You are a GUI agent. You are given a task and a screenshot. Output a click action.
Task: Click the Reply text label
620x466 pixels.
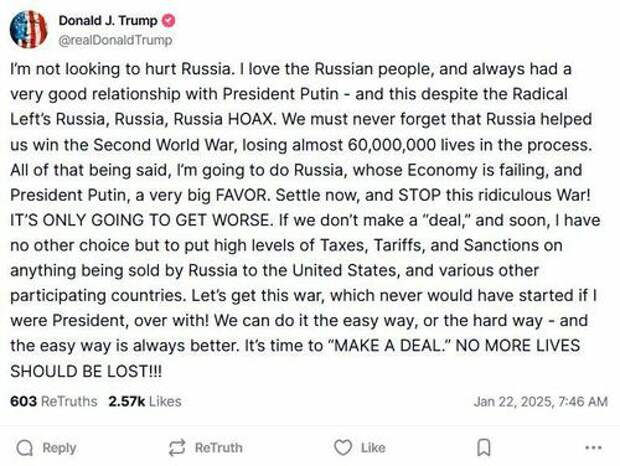[59, 448]
